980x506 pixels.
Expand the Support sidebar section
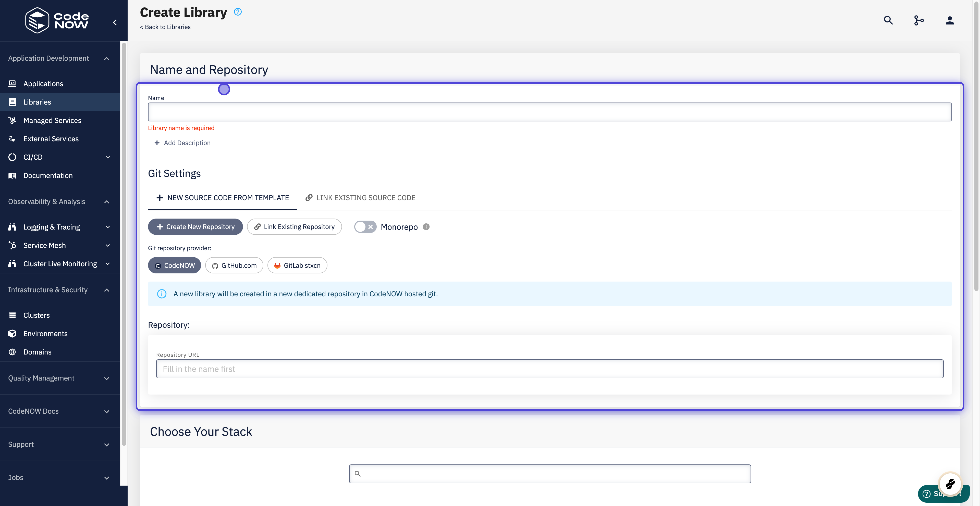(x=107, y=445)
